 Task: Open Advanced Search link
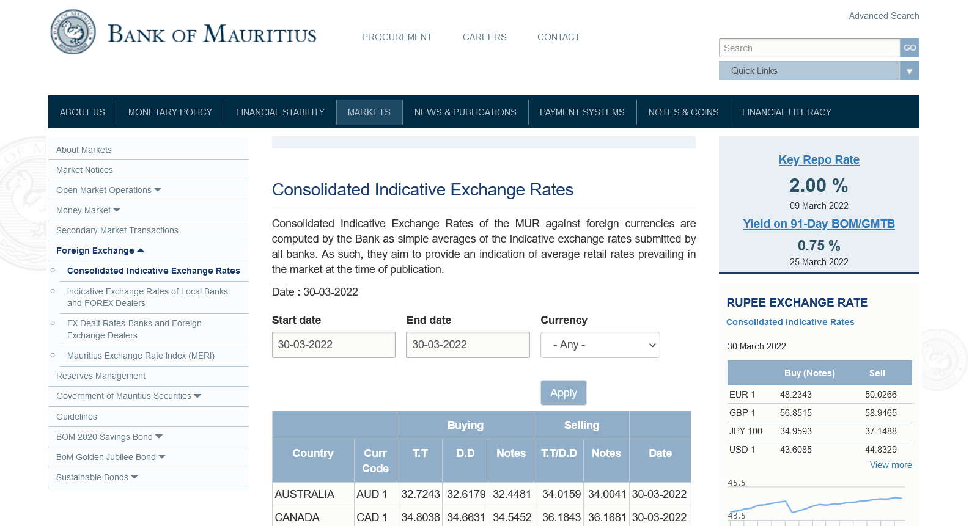tap(883, 16)
